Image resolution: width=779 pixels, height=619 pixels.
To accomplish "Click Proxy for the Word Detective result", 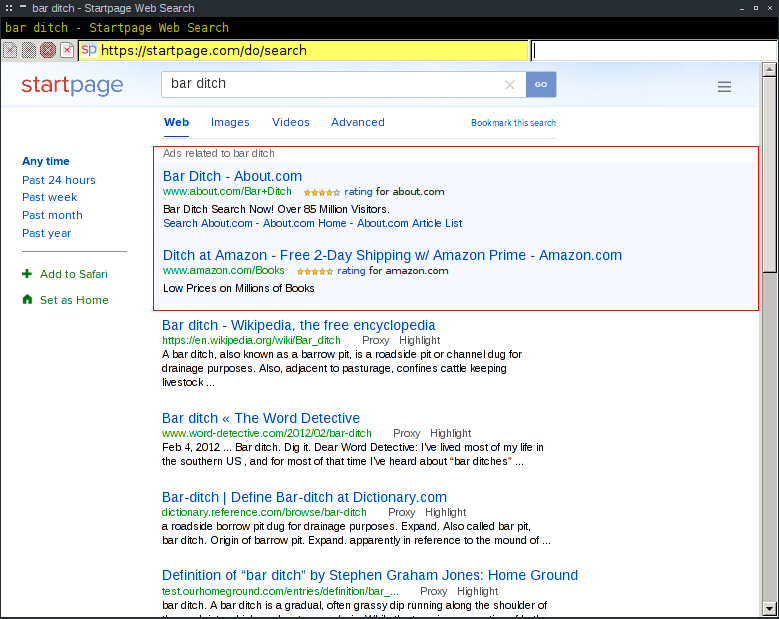I will click(x=406, y=433).
